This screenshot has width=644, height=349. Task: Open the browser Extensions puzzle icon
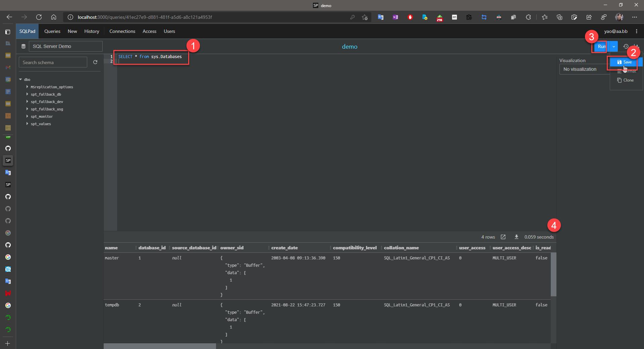coord(528,17)
